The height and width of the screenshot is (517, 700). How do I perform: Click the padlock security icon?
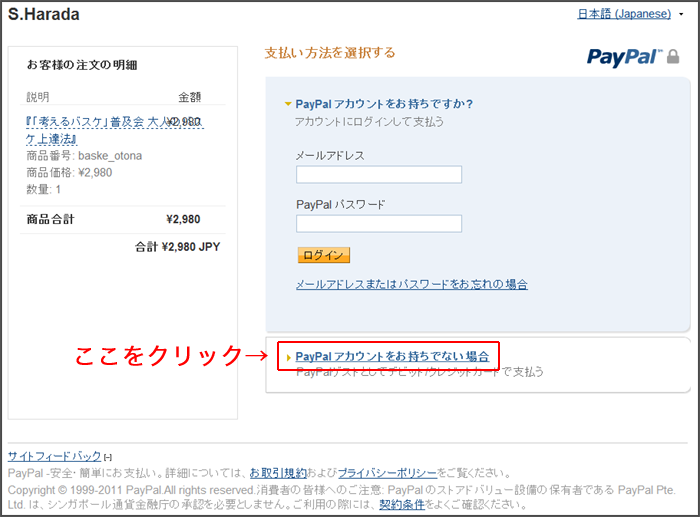pyautogui.click(x=673, y=57)
